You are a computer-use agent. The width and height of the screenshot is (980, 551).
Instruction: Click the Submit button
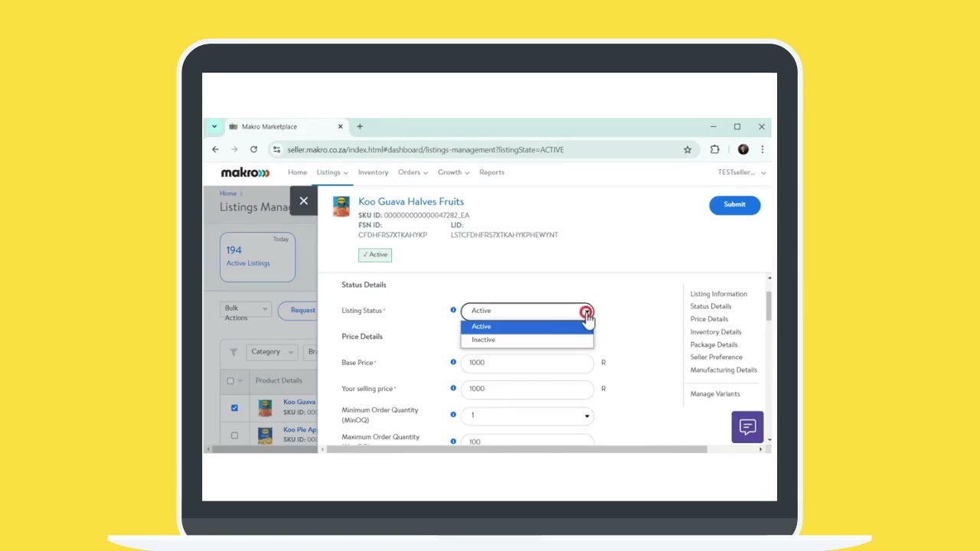coord(734,204)
